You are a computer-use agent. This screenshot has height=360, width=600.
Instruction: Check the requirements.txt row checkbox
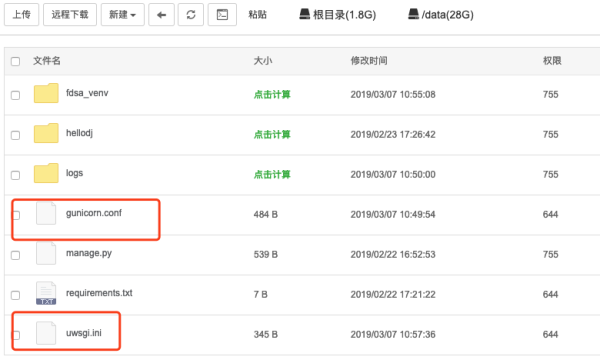[x=15, y=295]
